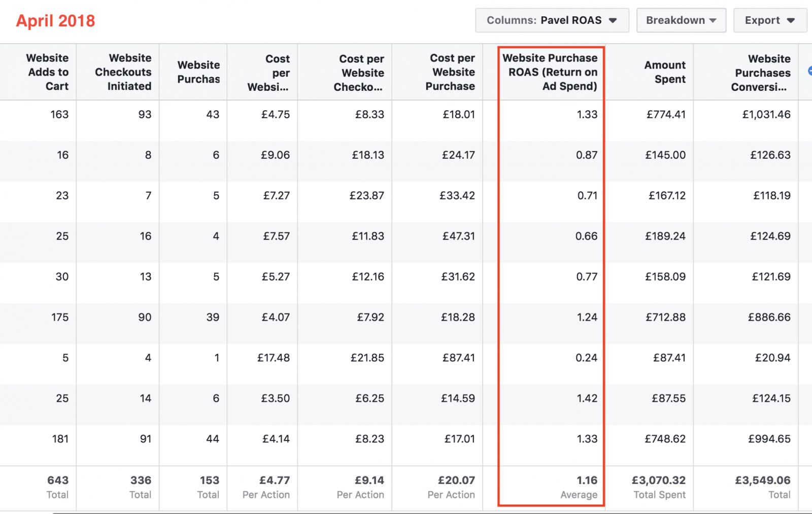Click cost per checkout £23.87
The image size is (812, 514).
click(x=366, y=196)
